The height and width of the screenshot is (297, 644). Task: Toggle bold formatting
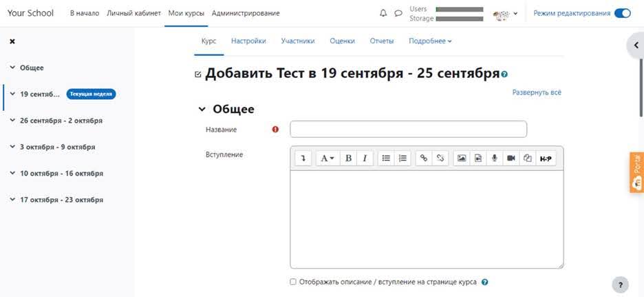click(348, 158)
